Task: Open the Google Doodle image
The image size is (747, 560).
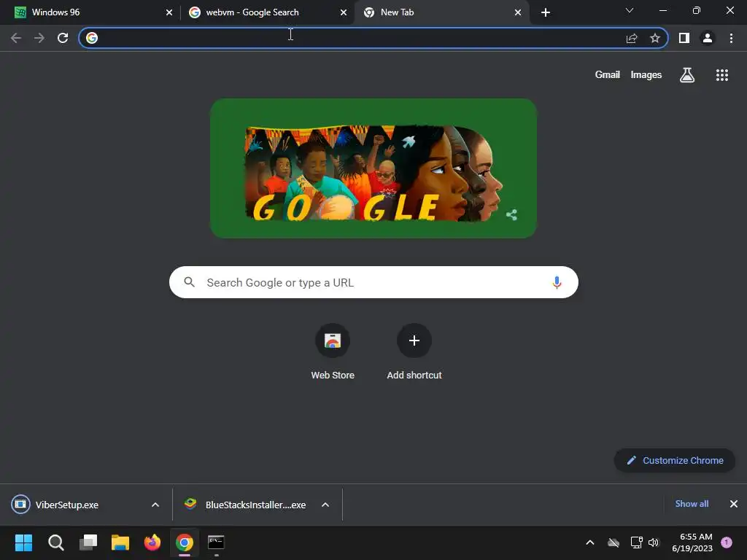Action: pyautogui.click(x=373, y=168)
